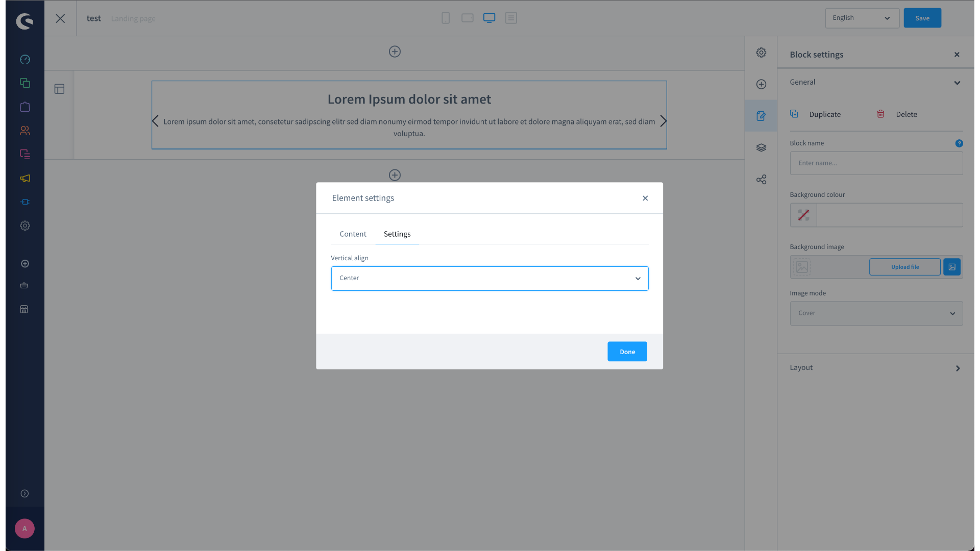Screen dimensions: 980x551
Task: Select the contacts/people icon in sidebar
Action: (x=25, y=131)
